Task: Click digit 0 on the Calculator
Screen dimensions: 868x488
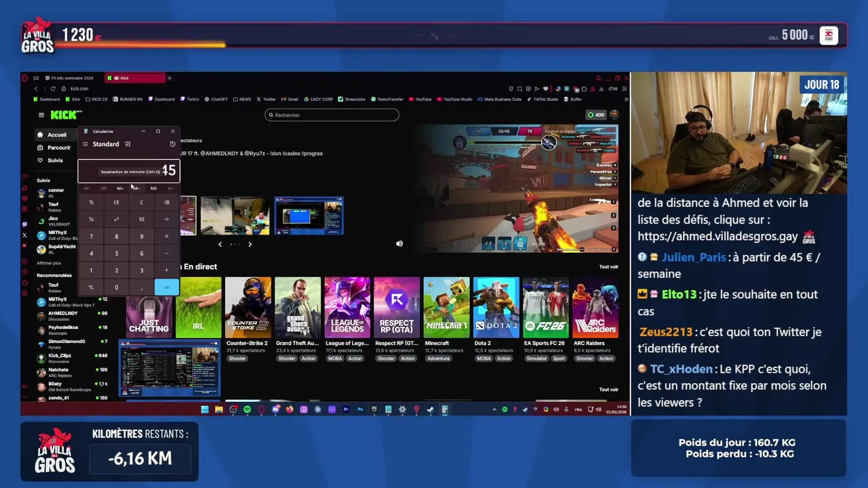Action: pyautogui.click(x=116, y=287)
